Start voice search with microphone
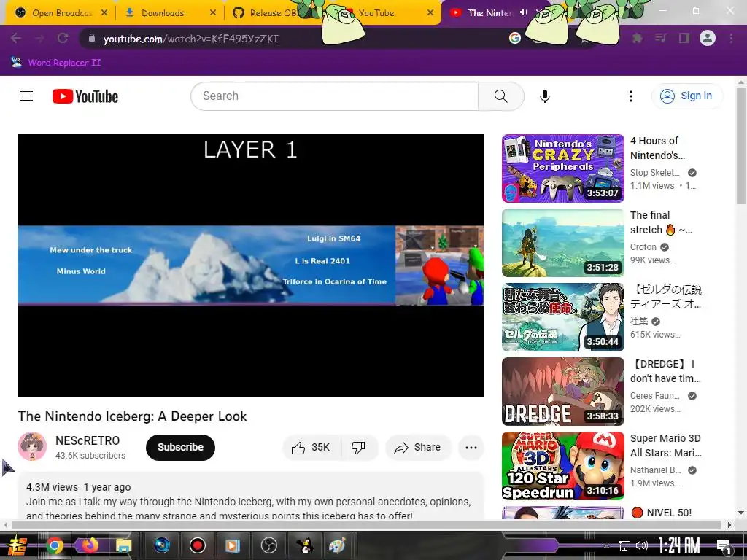 pyautogui.click(x=544, y=96)
